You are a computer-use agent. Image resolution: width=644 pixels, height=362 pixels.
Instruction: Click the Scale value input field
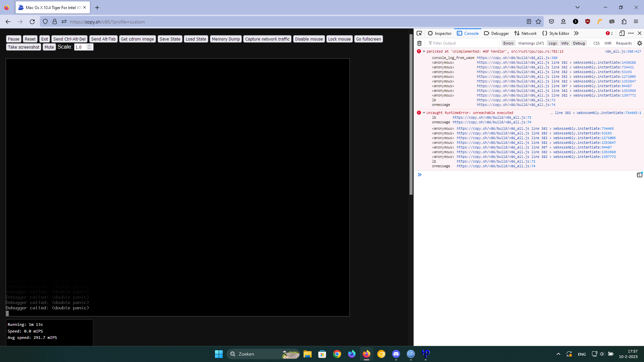click(80, 47)
